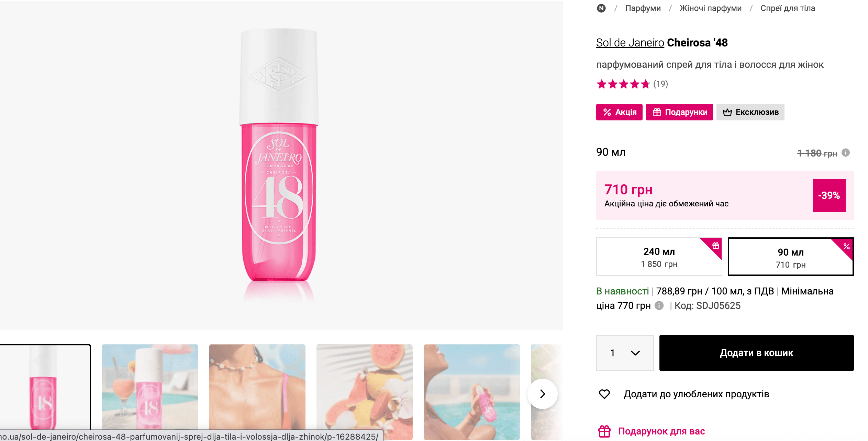Open the Парфуми breadcrumb
Viewport: 868px width, 441px height.
643,8
